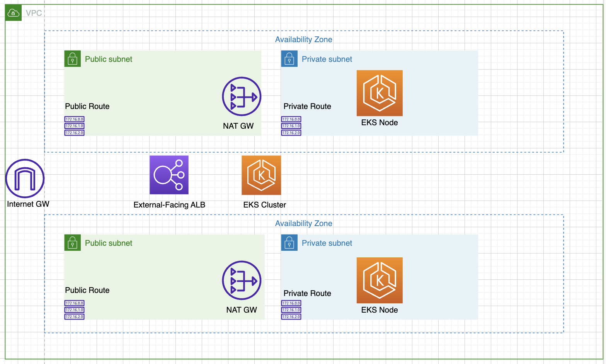
Task: Click Private Route text in upper zone
Action: click(307, 106)
